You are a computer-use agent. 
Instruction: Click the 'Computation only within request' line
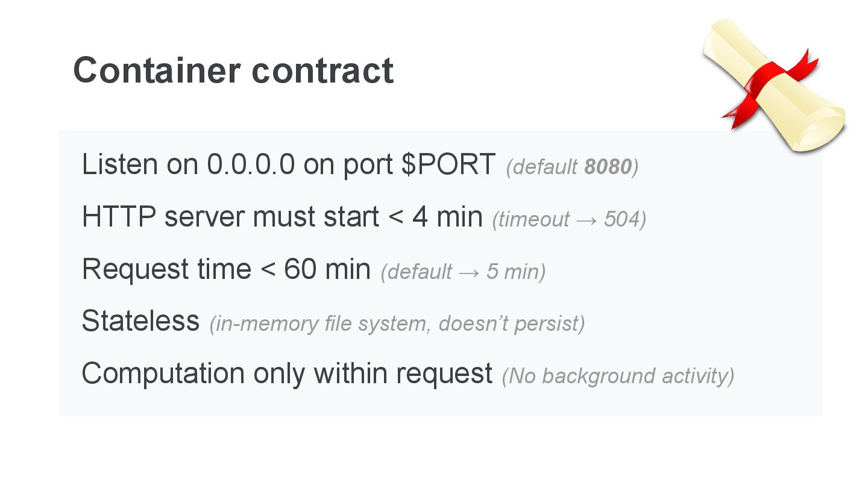point(287,374)
